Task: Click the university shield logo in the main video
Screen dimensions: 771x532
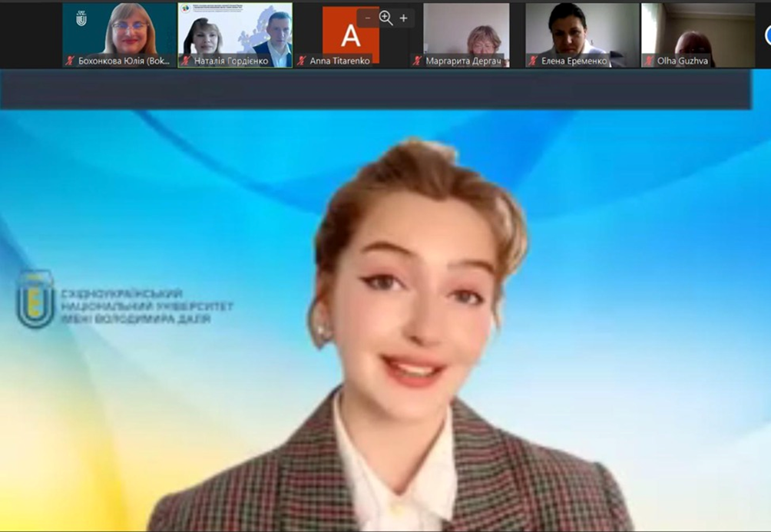Action: tap(35, 299)
